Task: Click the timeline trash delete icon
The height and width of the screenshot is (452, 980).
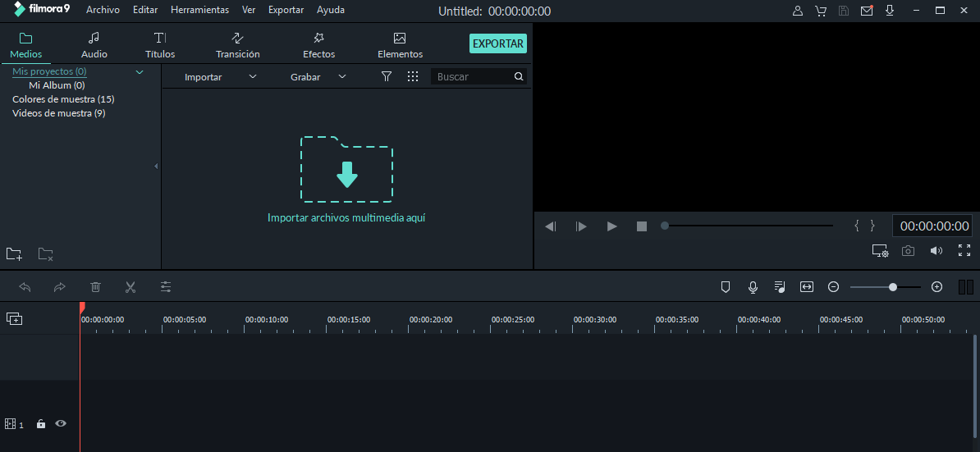Action: pos(96,287)
